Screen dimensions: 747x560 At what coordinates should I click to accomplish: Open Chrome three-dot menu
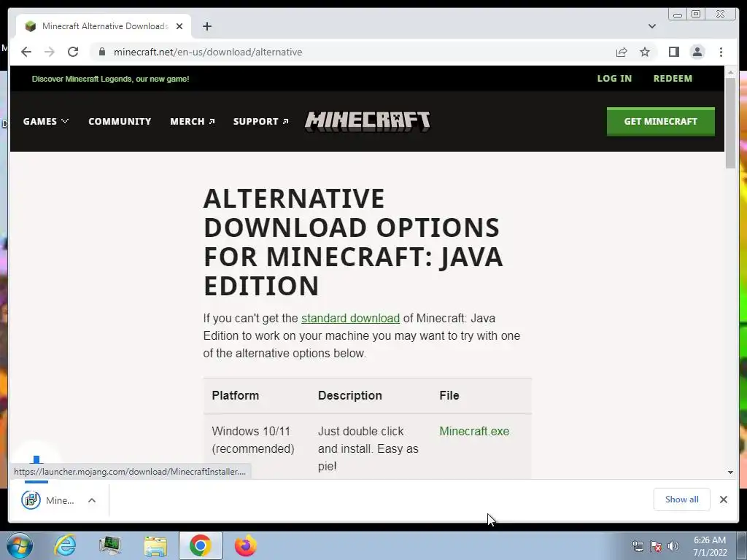[721, 52]
